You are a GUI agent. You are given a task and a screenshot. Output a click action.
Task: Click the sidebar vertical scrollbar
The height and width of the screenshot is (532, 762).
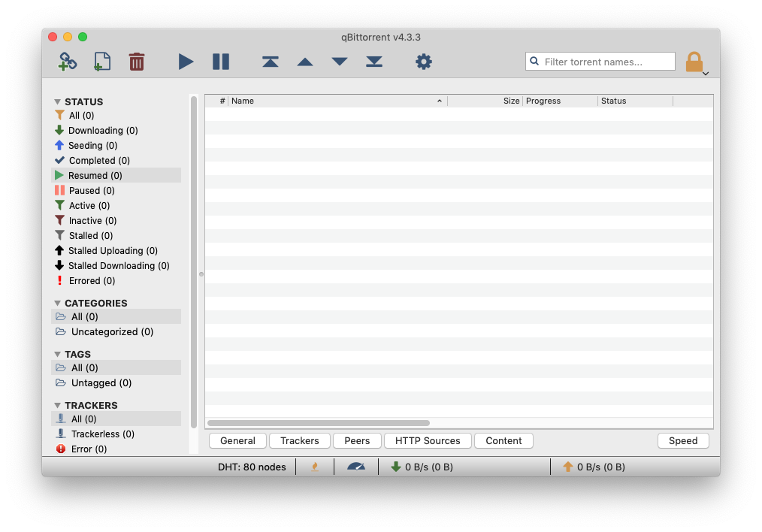click(x=194, y=262)
